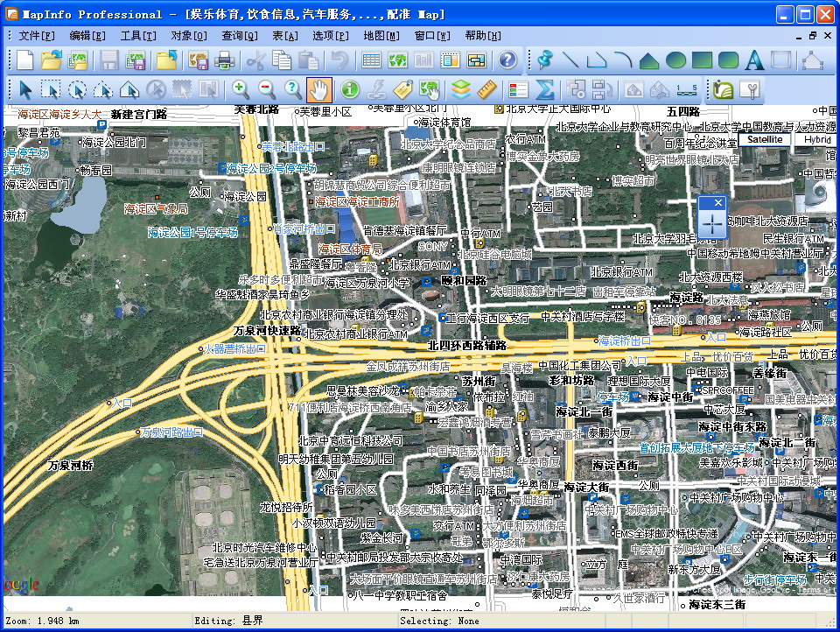This screenshot has height=632, width=840.
Task: Click the Copy icon in toolbar
Action: click(282, 60)
